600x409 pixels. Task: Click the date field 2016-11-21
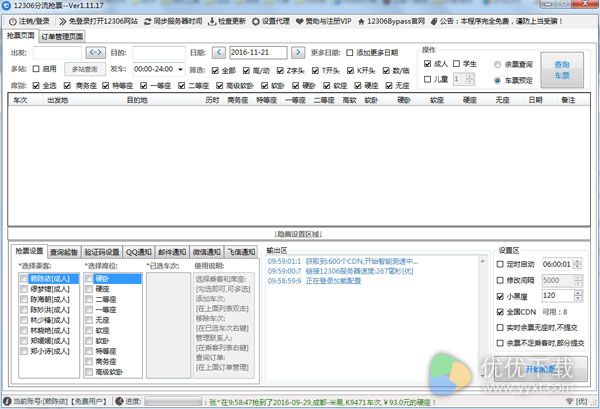point(258,52)
